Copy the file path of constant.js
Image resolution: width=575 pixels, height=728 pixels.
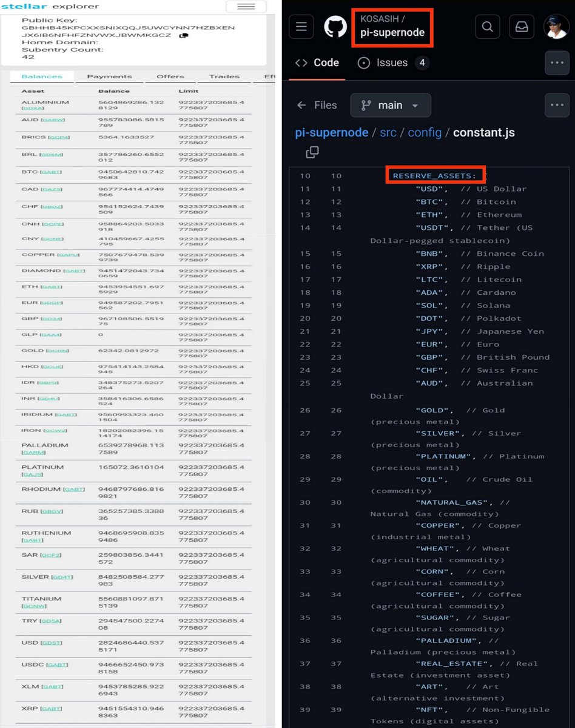(312, 152)
